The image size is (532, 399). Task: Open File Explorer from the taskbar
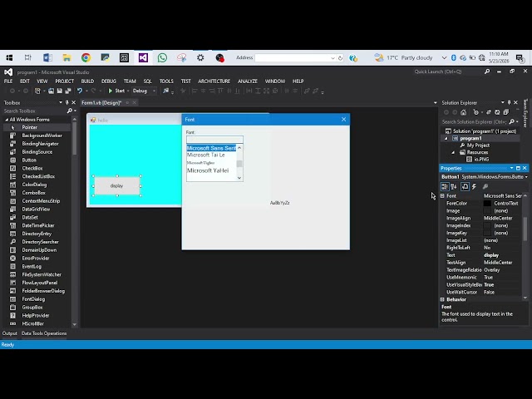coord(66,58)
